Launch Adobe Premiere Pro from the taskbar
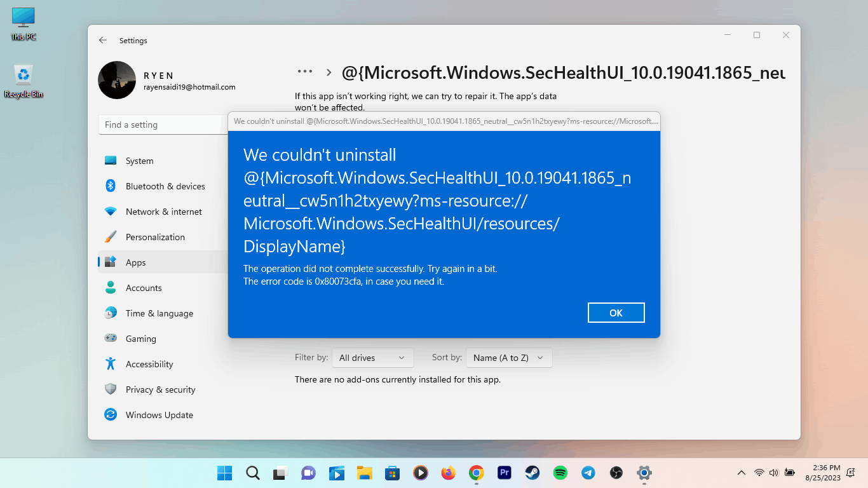This screenshot has width=868, height=488. (x=504, y=473)
